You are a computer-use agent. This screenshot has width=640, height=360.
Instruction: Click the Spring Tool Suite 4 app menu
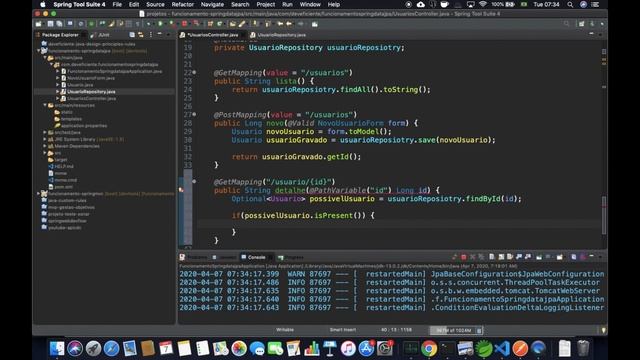point(79,4)
